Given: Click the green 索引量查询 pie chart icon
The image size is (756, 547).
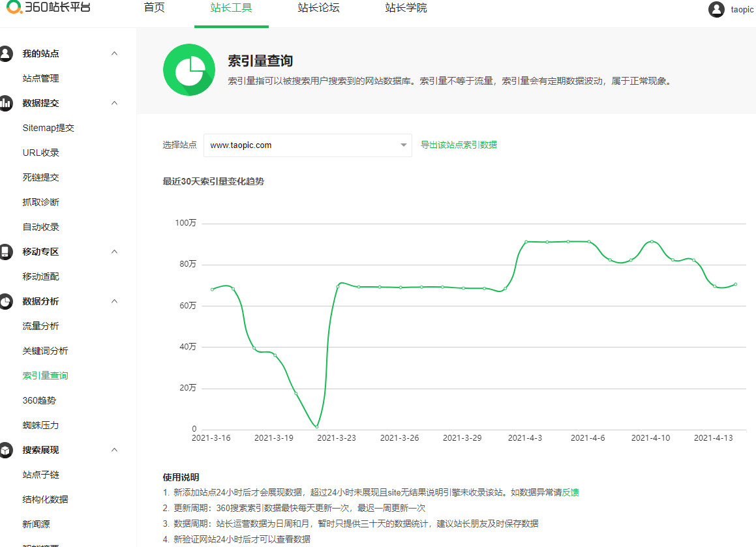Looking at the screenshot, I should point(189,69).
